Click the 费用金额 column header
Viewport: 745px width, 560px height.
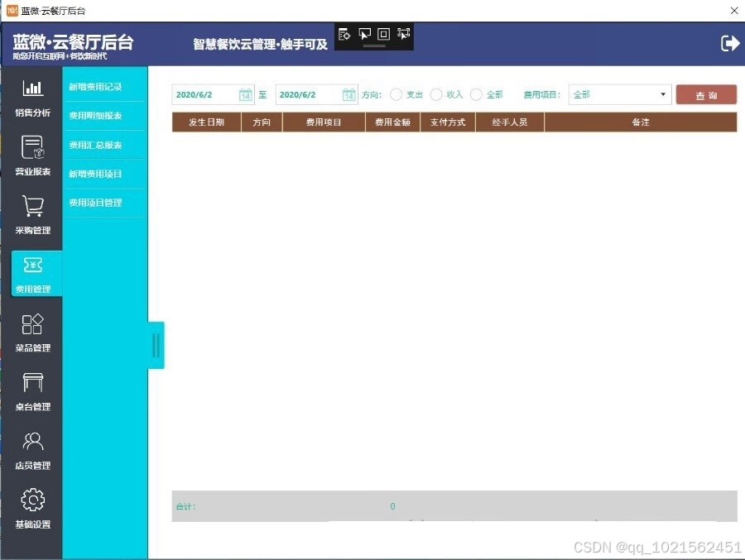[x=392, y=122]
